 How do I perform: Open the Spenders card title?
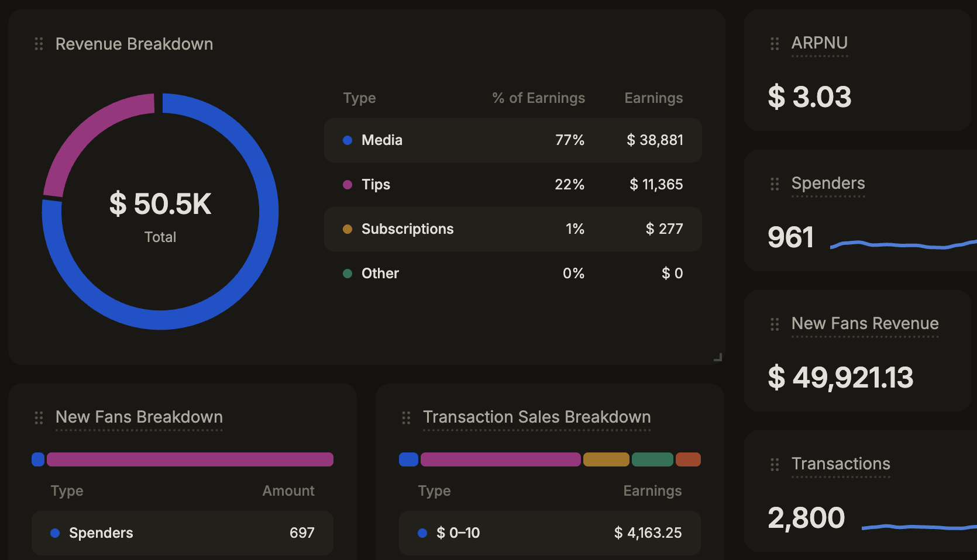(828, 184)
